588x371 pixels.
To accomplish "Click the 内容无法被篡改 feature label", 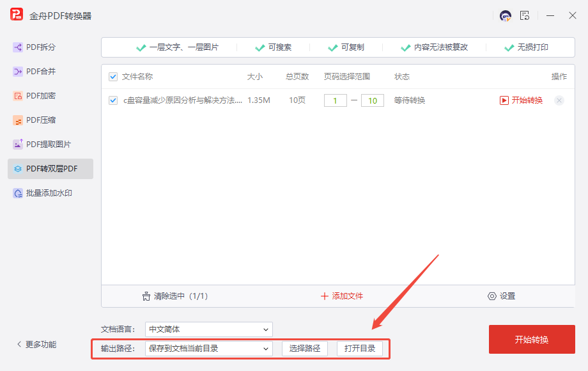I will pyautogui.click(x=441, y=47).
